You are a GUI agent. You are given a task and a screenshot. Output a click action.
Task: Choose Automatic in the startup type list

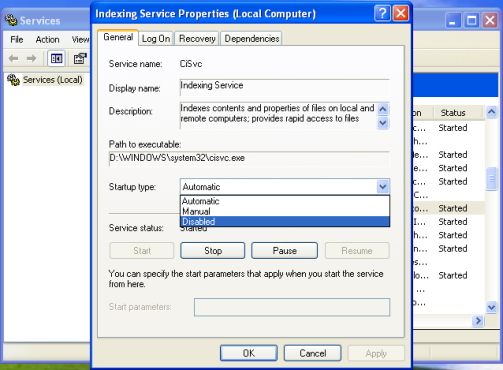coord(285,201)
